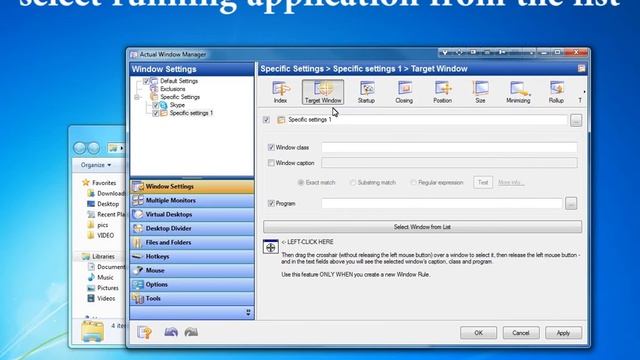Click the Select Window from List button

tap(422, 227)
